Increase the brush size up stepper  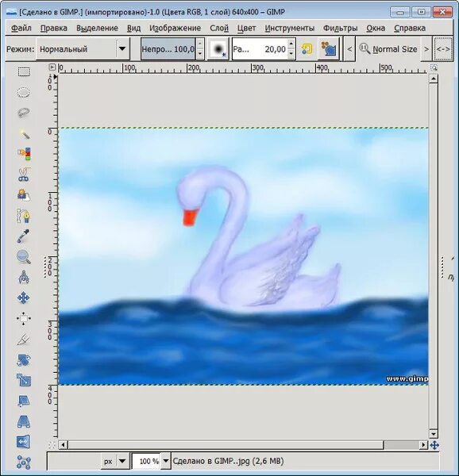click(291, 44)
